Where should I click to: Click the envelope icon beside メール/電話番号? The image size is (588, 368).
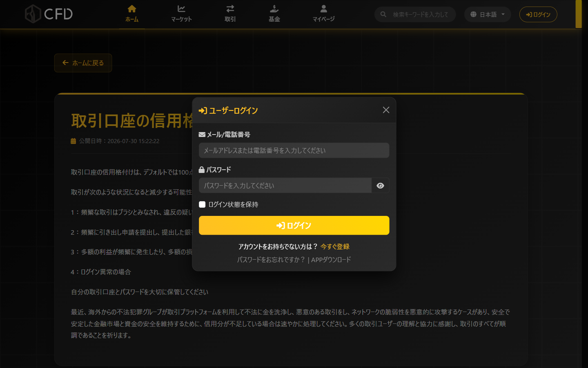(x=202, y=135)
